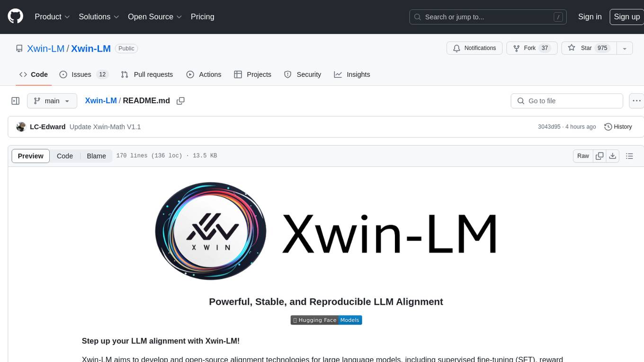Download the raw file
The image size is (644, 362).
click(x=613, y=156)
